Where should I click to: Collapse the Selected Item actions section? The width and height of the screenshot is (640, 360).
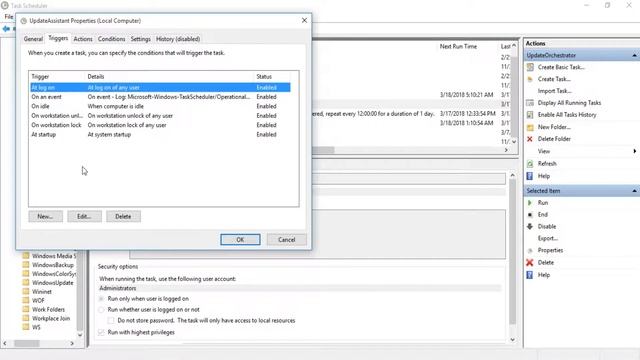pyautogui.click(x=634, y=191)
